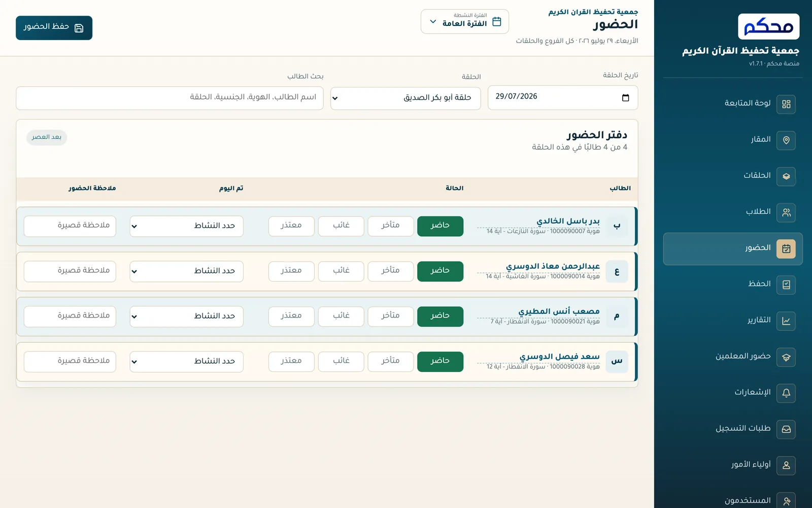The height and width of the screenshot is (508, 812).
Task: Mark سعد فيصل الدوسري as متأخر
Action: (x=390, y=362)
